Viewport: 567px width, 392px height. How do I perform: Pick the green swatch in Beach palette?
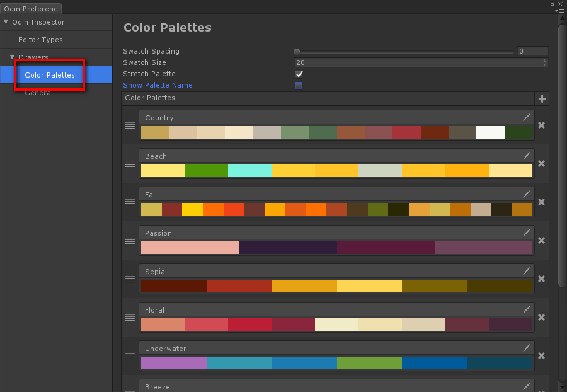207,171
